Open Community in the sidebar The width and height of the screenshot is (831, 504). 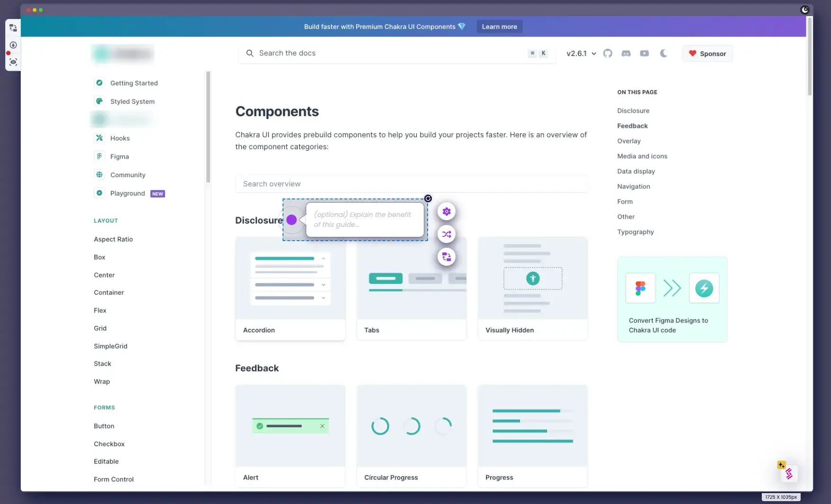(x=128, y=175)
